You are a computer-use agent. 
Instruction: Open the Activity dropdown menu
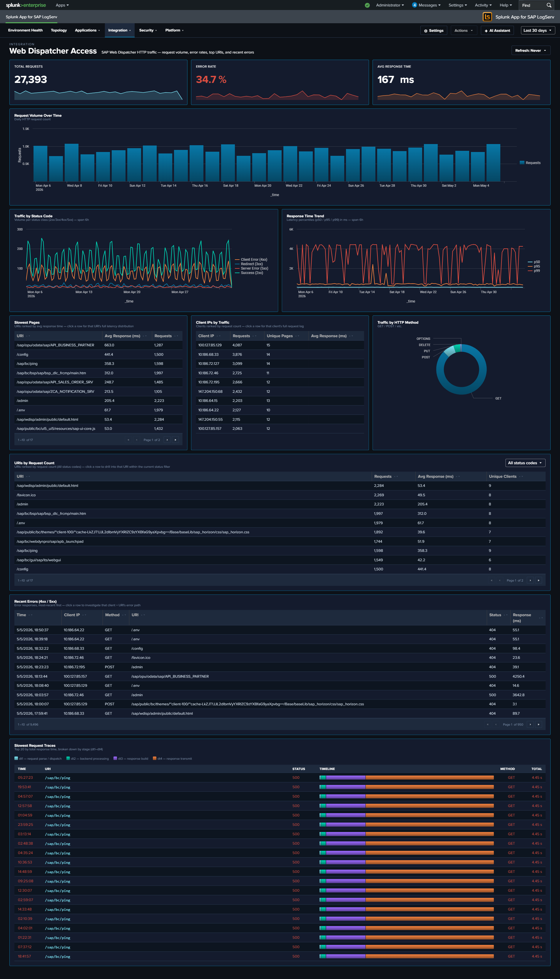click(483, 5)
